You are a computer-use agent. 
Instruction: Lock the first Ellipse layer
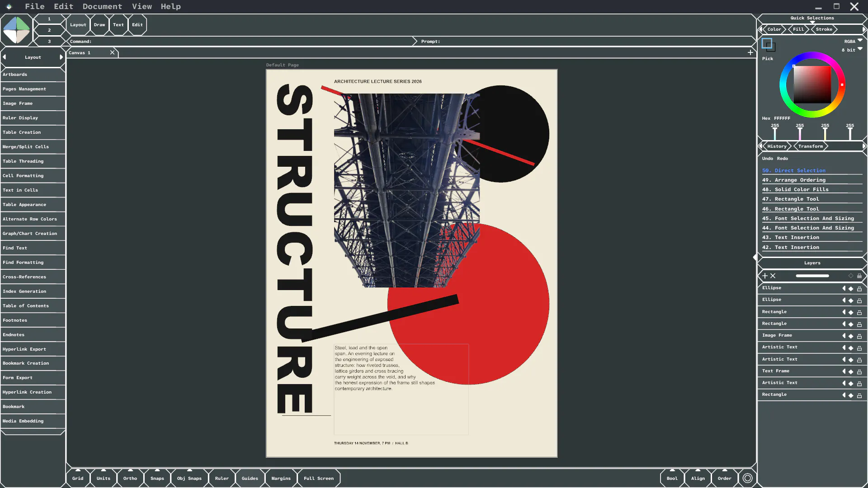coord(859,288)
